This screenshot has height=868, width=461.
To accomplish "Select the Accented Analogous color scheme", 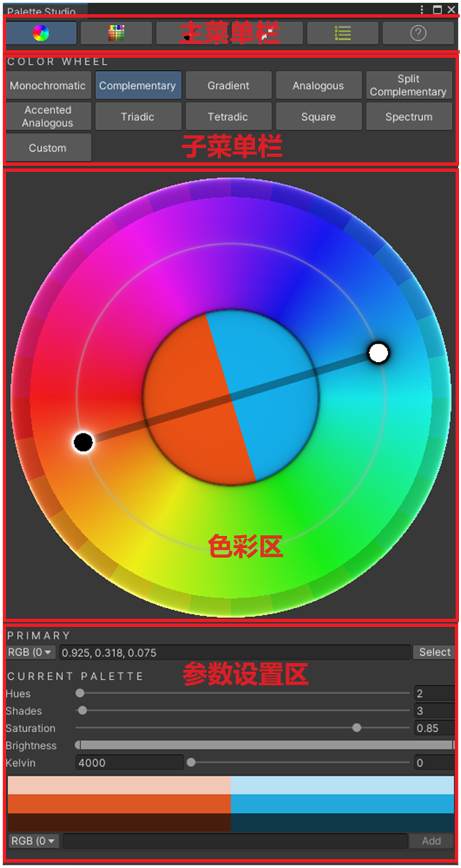I will (x=48, y=117).
